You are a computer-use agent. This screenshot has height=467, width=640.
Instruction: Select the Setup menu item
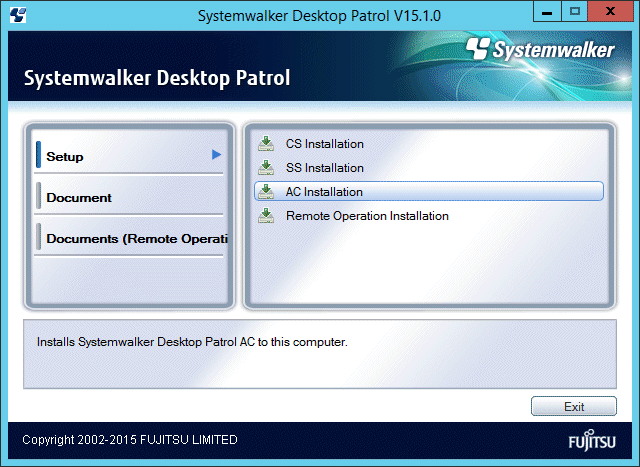(65, 157)
